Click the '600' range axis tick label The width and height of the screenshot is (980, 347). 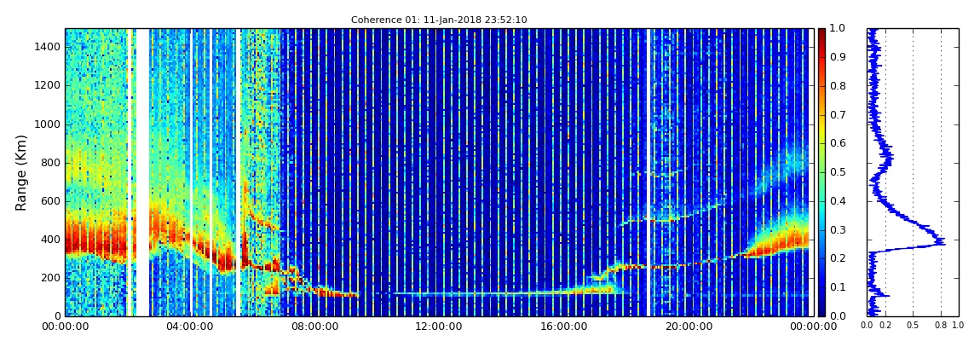coord(51,201)
